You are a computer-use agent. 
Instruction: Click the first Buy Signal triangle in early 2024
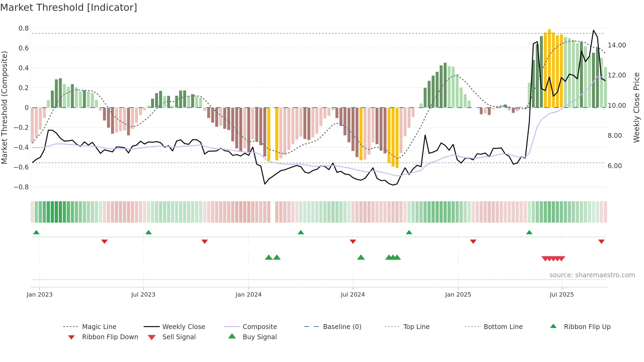tap(269, 257)
